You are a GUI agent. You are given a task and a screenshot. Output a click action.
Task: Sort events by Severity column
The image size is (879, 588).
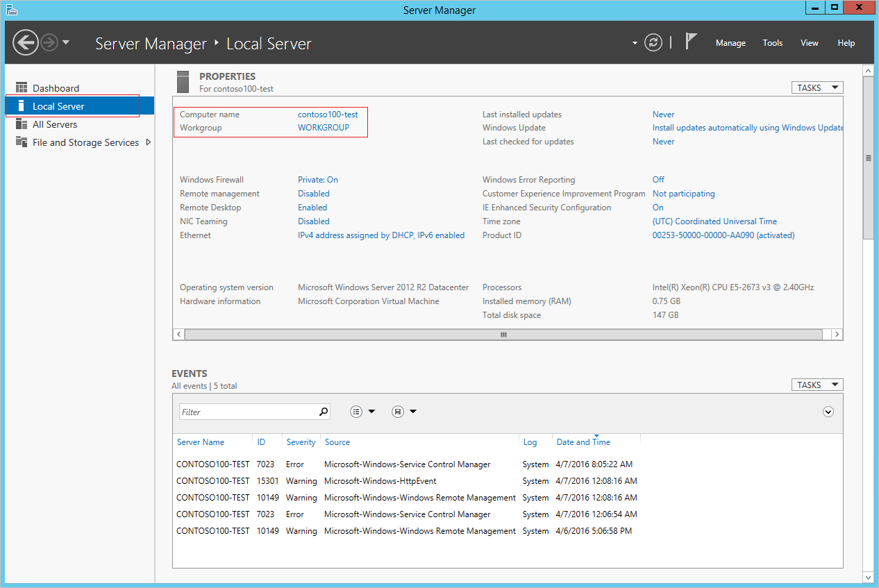(x=301, y=442)
